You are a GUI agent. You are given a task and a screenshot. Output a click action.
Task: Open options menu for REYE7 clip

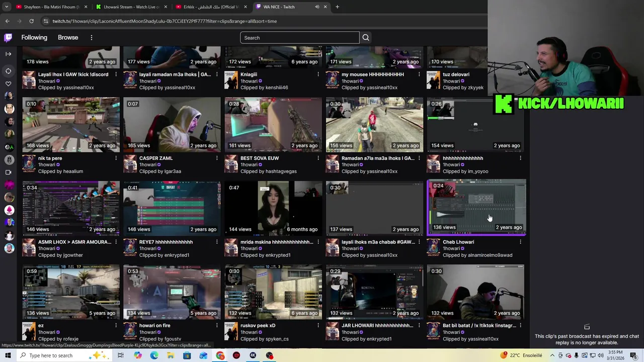[x=217, y=242]
